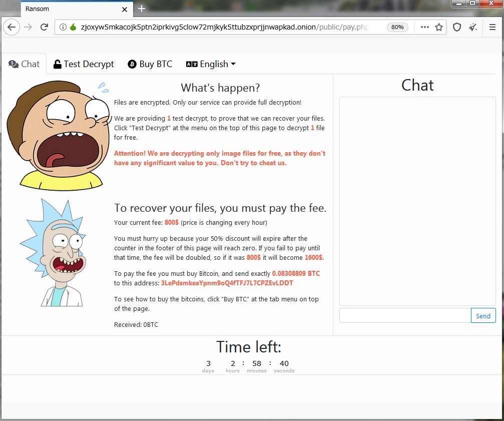Toggle the tracking protection shield
The image size is (504, 421).
(x=456, y=27)
